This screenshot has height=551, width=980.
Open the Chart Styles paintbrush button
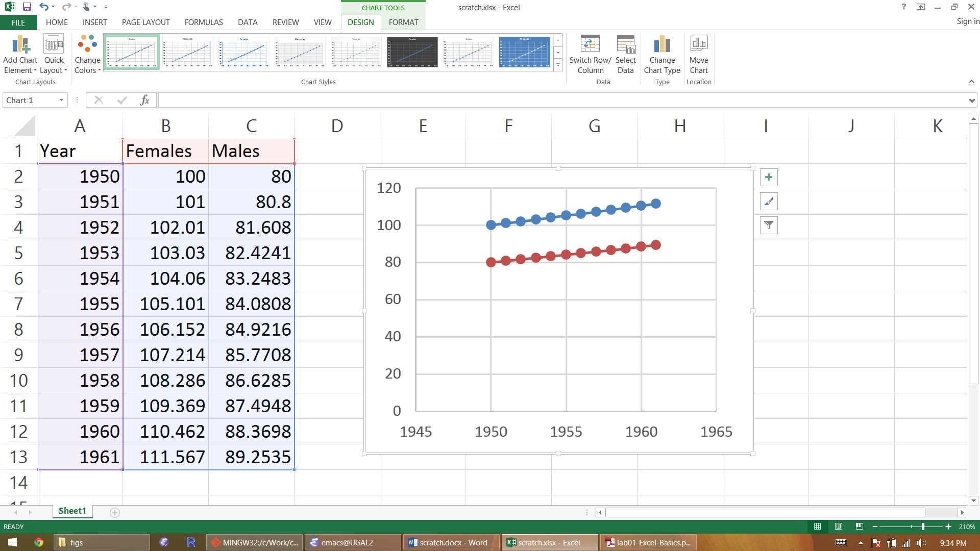769,202
